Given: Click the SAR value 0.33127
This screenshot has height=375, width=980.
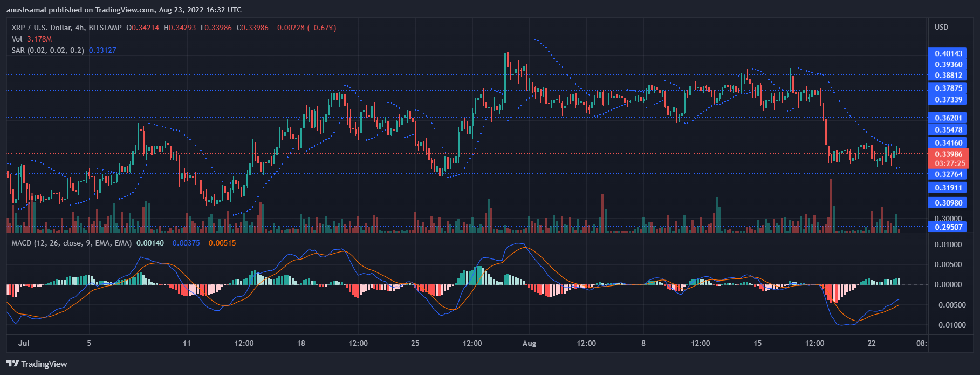Looking at the screenshot, I should coord(102,50).
